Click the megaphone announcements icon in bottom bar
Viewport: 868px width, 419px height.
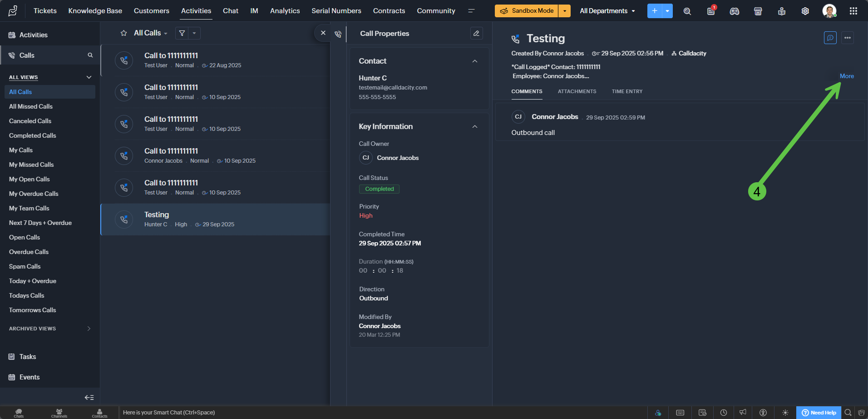(743, 412)
